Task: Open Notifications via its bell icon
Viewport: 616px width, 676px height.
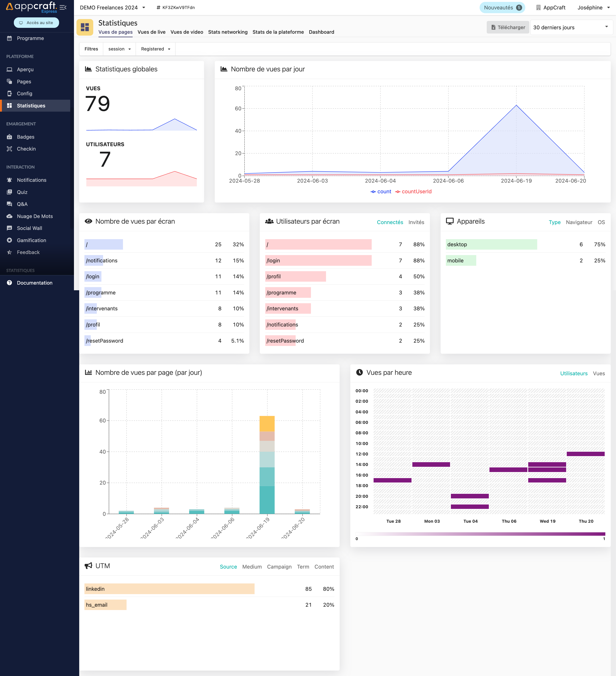Action: point(9,180)
